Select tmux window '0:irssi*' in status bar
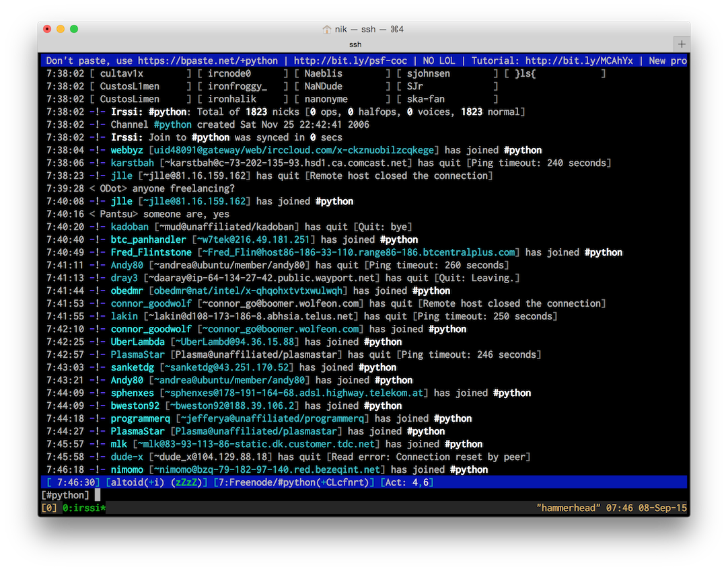The height and width of the screenshot is (571, 728). (84, 508)
